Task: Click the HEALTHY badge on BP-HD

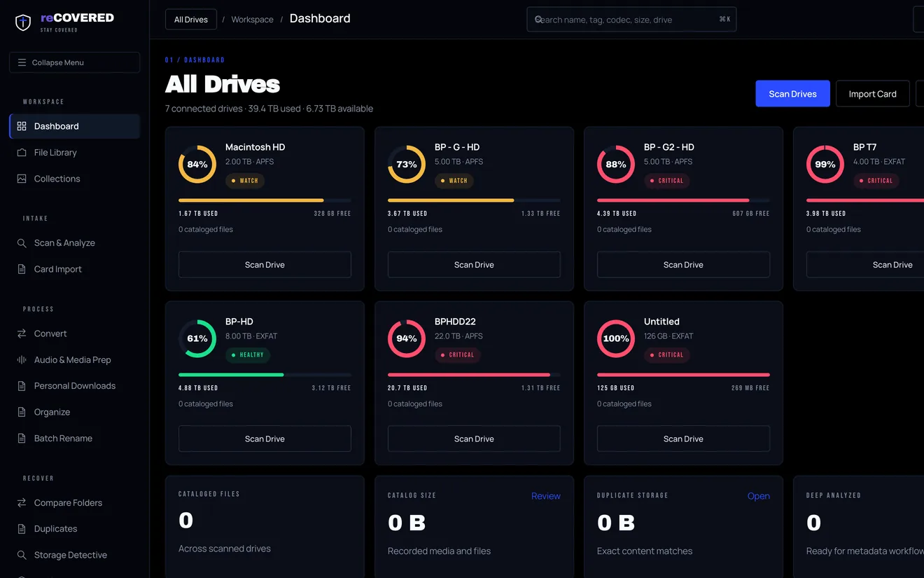Action: [x=247, y=355]
